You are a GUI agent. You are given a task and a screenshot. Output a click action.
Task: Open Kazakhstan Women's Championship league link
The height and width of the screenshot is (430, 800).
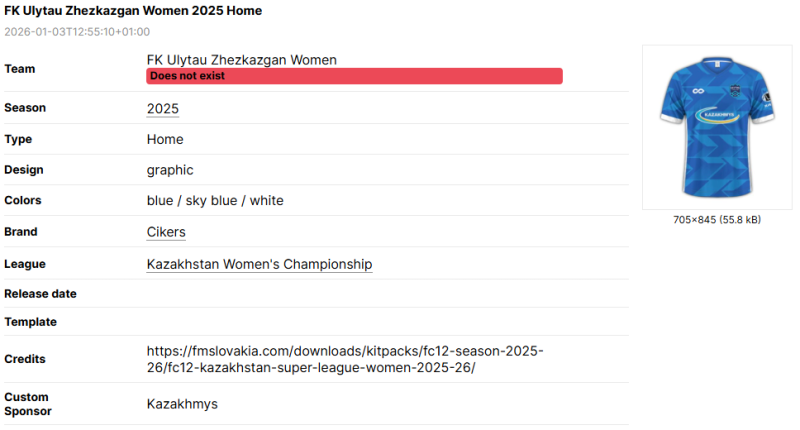(259, 265)
